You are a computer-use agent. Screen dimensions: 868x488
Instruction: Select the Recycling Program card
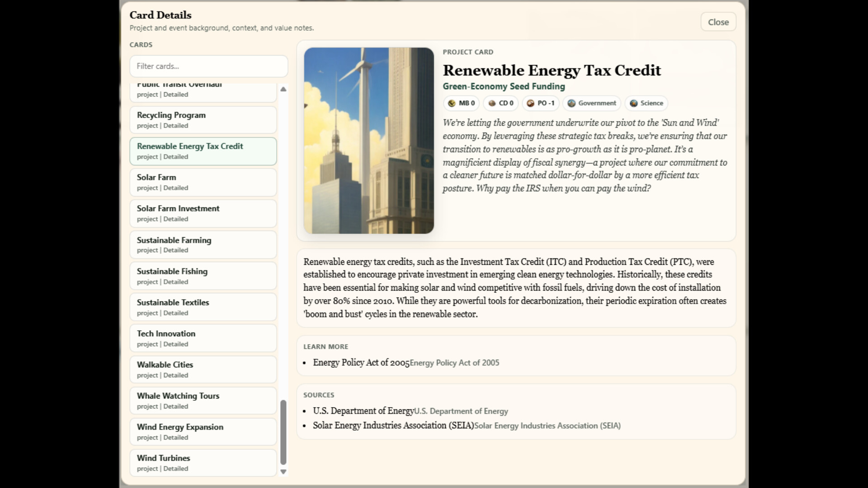pos(203,120)
